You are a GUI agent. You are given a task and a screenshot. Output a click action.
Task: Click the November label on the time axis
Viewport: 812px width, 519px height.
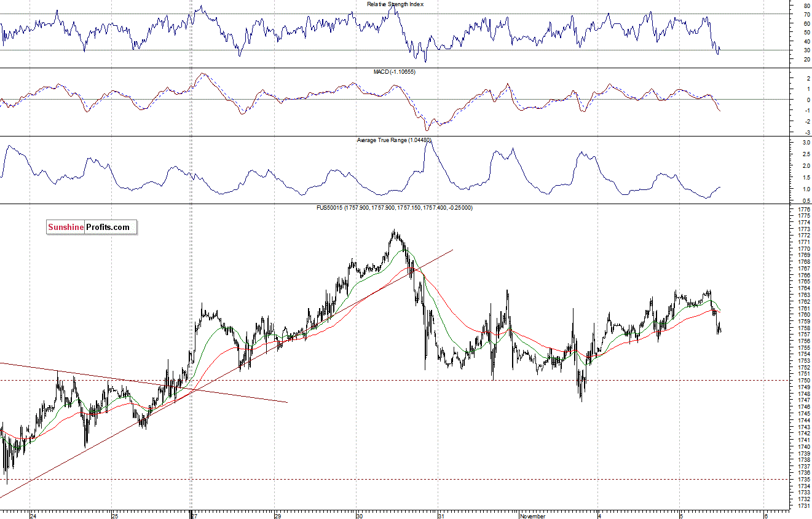[x=533, y=517]
